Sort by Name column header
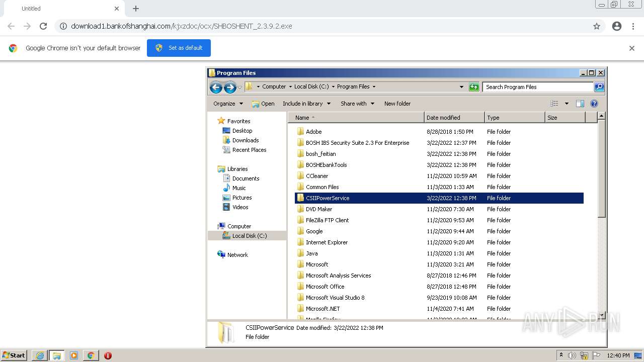 356,118
